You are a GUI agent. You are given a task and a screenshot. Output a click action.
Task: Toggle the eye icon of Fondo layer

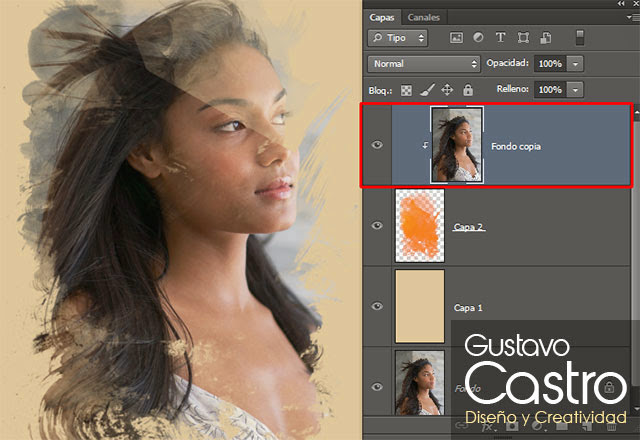click(377, 387)
